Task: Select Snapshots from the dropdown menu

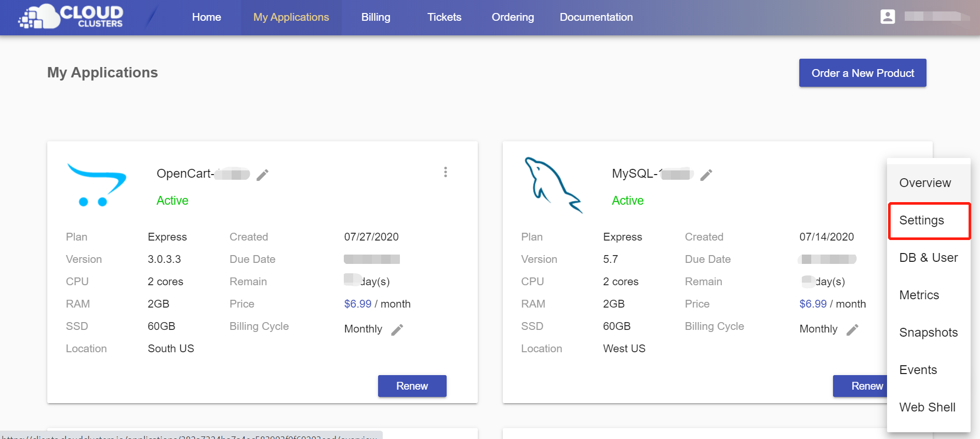Action: tap(929, 332)
